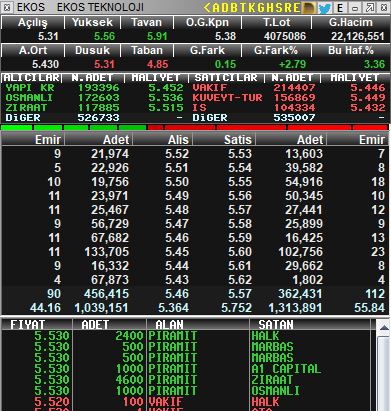Click trade row with 2400 PIRAMIT HALK

pyautogui.click(x=186, y=336)
